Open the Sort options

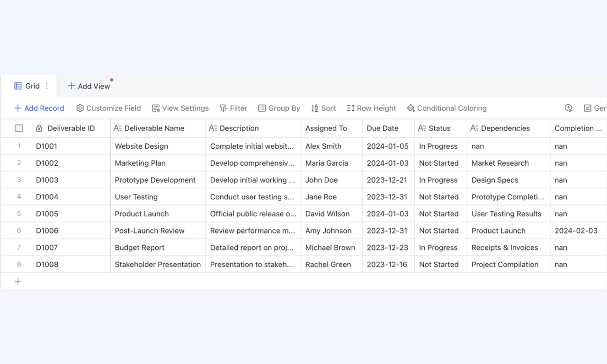coord(323,108)
